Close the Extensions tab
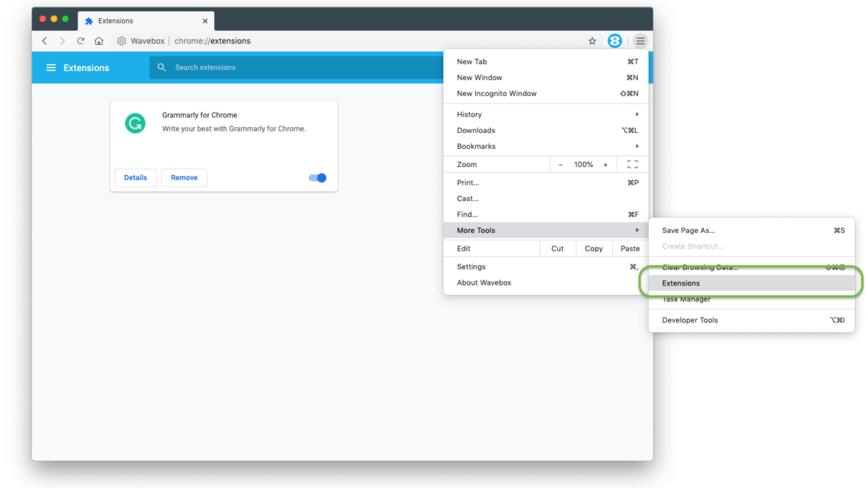Screen dimensions: 868x488 205,21
